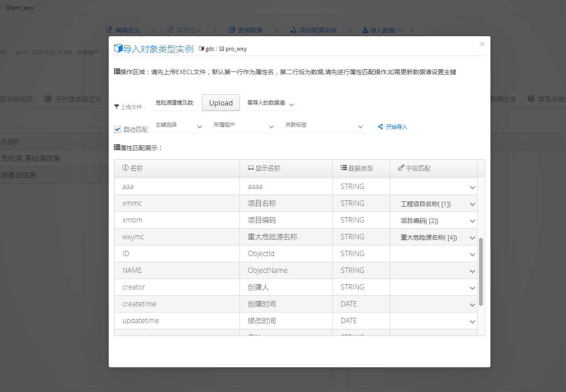Click the gdc cube icon in breadcrumb
The image size is (566, 392).
coord(201,49)
